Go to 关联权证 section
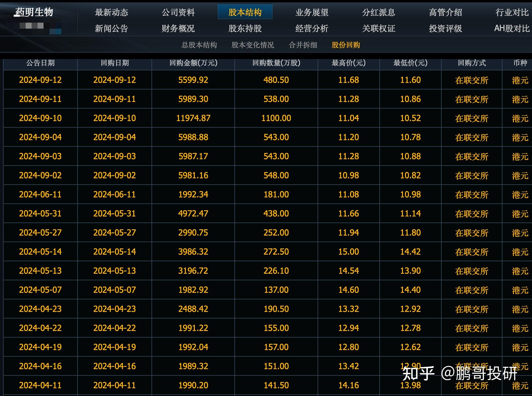Image resolution: width=532 pixels, height=396 pixels. coord(379,28)
